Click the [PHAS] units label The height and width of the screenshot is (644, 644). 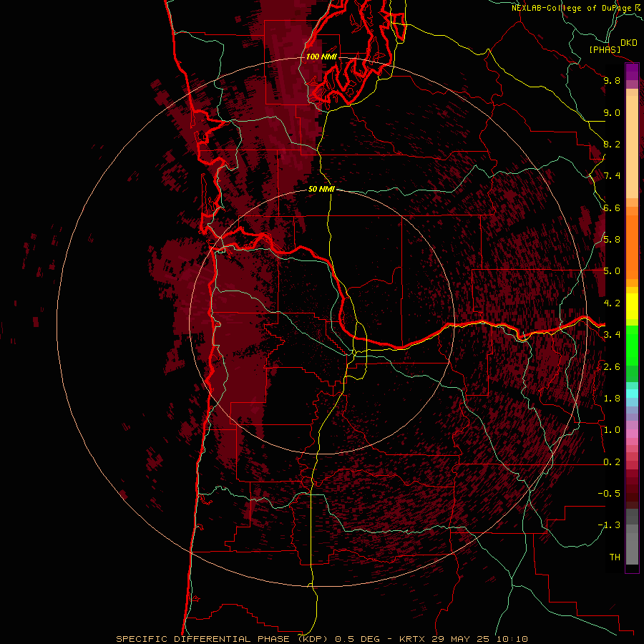[605, 50]
